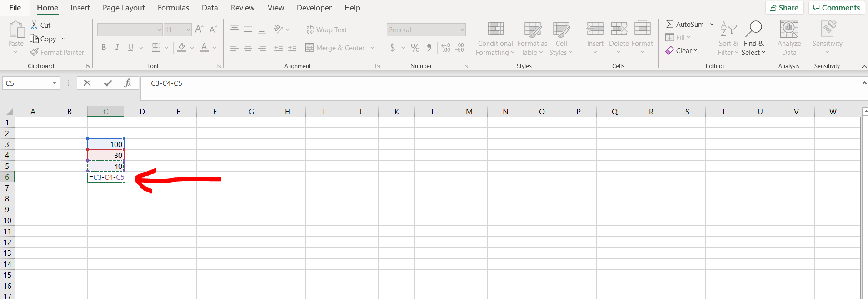Click the Increase Indent icon

[x=292, y=48]
